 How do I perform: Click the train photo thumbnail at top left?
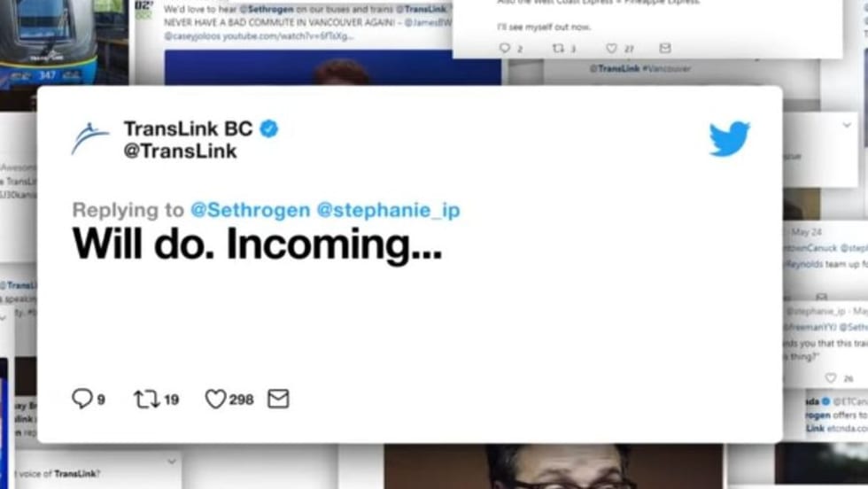point(64,43)
